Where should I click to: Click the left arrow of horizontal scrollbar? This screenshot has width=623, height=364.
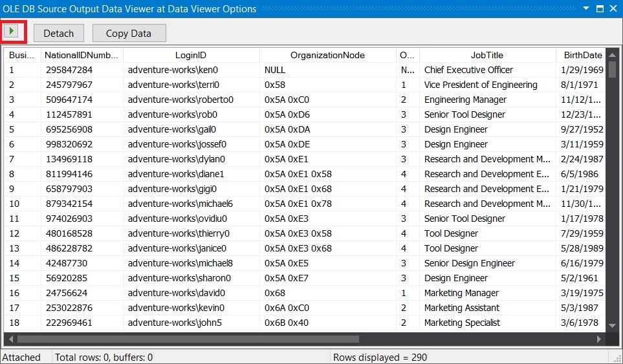coord(11,339)
